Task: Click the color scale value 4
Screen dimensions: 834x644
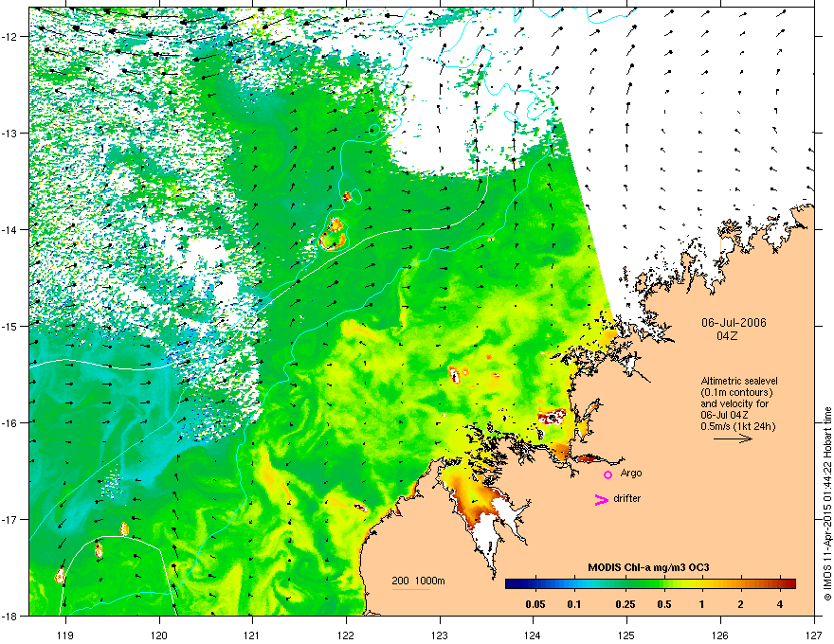Action: coord(780,604)
